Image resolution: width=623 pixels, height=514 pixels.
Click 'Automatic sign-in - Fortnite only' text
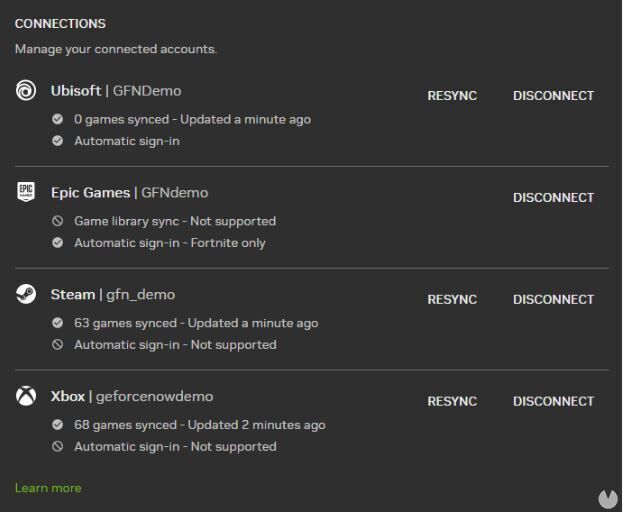pyautogui.click(x=170, y=243)
